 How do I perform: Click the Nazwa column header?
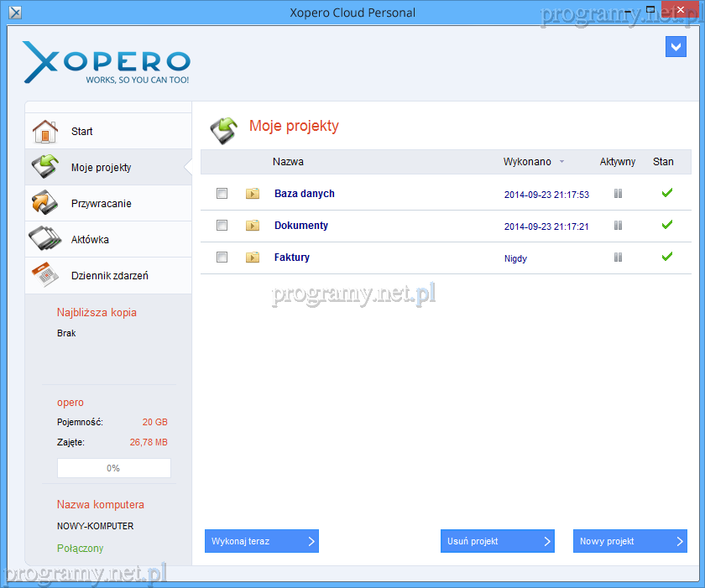tap(288, 162)
